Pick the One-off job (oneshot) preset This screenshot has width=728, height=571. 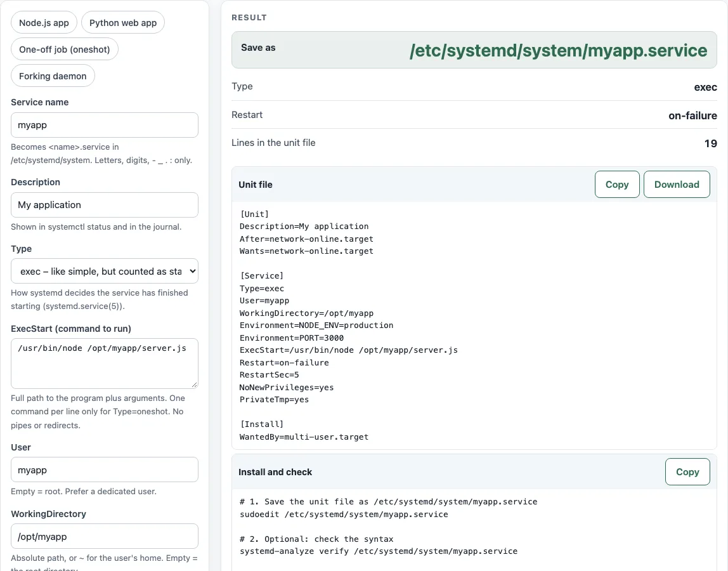[x=65, y=49]
